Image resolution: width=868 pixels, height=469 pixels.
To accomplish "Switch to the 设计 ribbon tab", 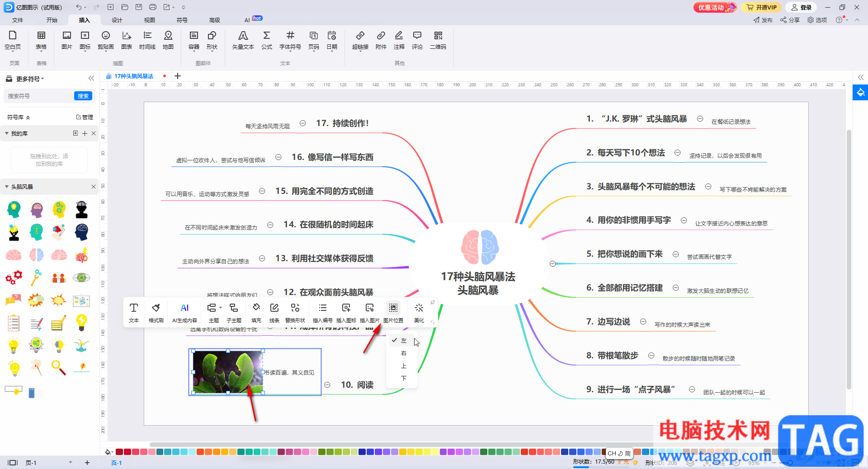I will click(x=117, y=20).
